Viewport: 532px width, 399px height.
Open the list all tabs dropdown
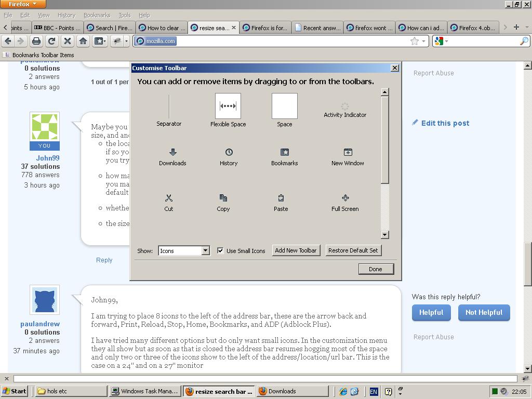[x=527, y=27]
